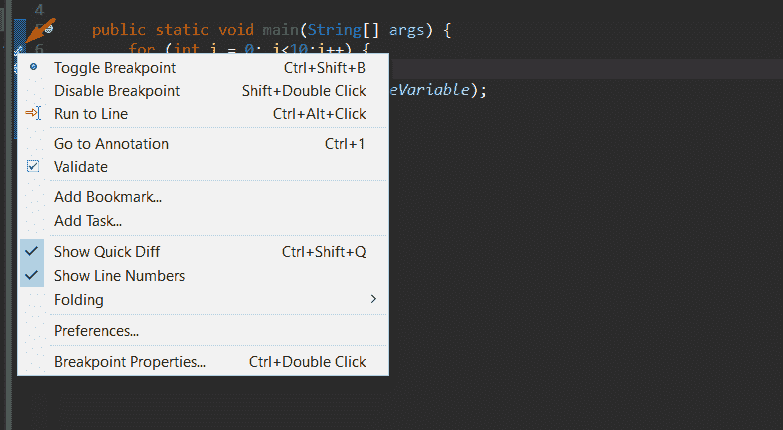Click the Show Line Numbers checkmark
Viewport: 783px width, 430px height.
tap(31, 275)
